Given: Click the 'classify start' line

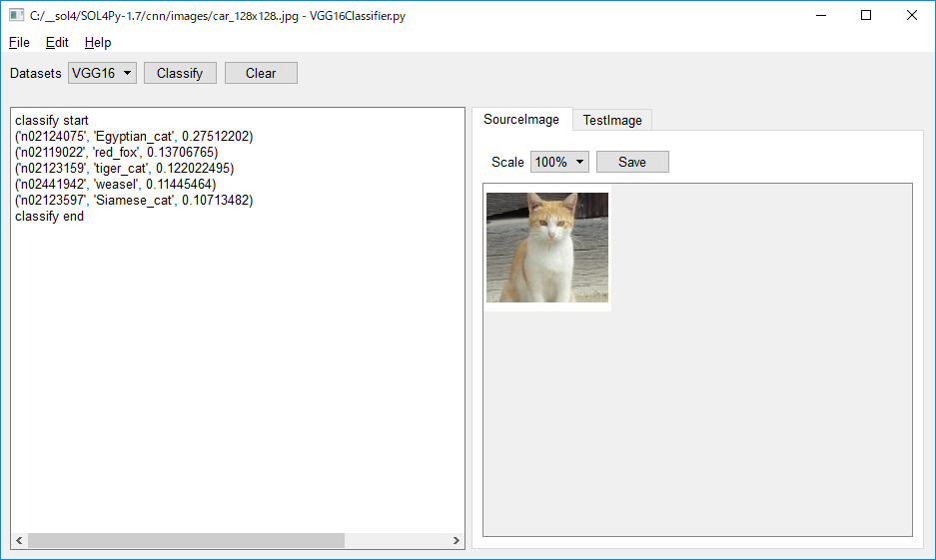Looking at the screenshot, I should [52, 121].
